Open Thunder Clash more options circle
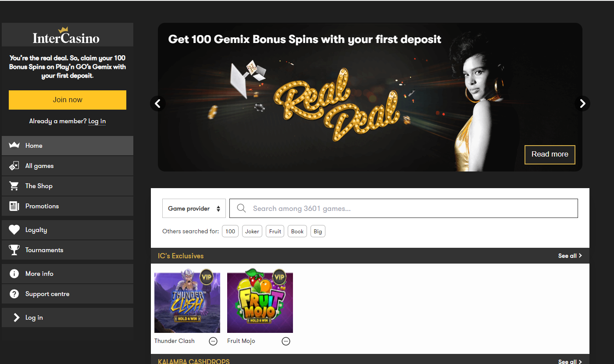This screenshot has height=364, width=614. tap(213, 341)
